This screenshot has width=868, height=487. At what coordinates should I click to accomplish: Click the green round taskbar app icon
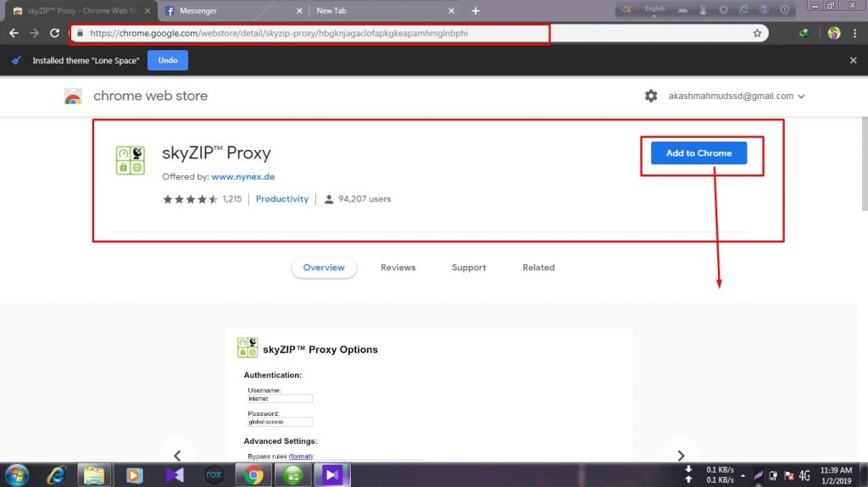[x=292, y=475]
